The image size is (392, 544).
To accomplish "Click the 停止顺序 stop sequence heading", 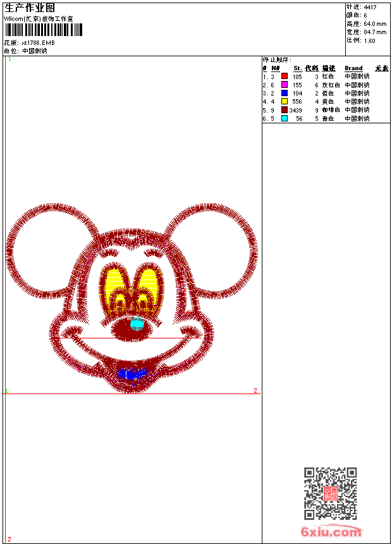I will click(x=277, y=60).
